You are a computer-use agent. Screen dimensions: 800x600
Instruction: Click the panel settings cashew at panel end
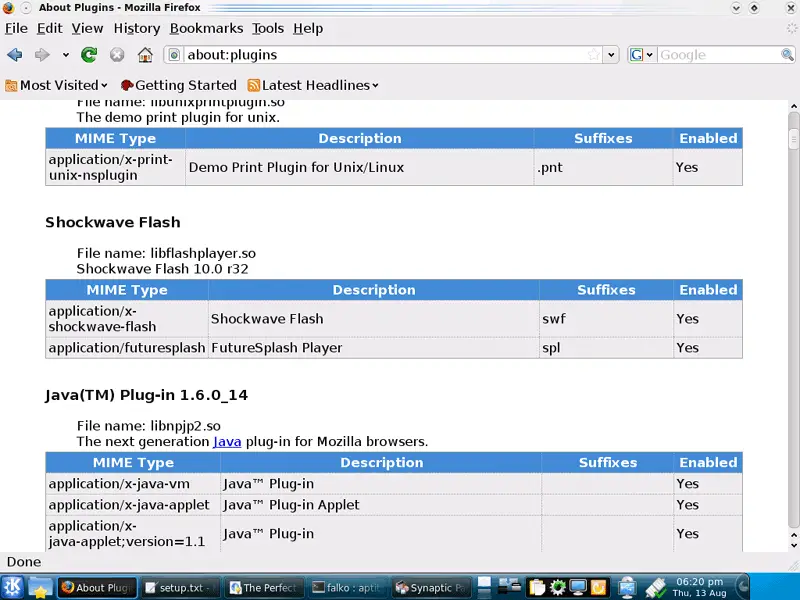742,587
